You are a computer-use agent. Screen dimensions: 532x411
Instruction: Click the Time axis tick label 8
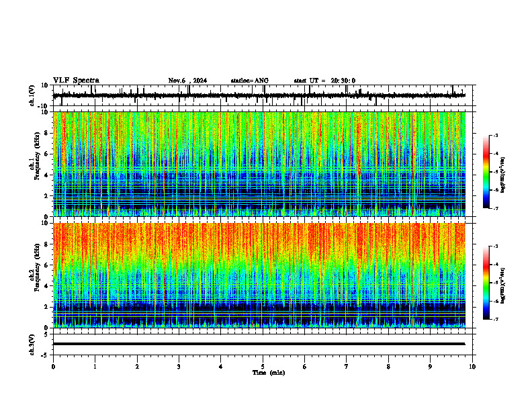pos(388,367)
